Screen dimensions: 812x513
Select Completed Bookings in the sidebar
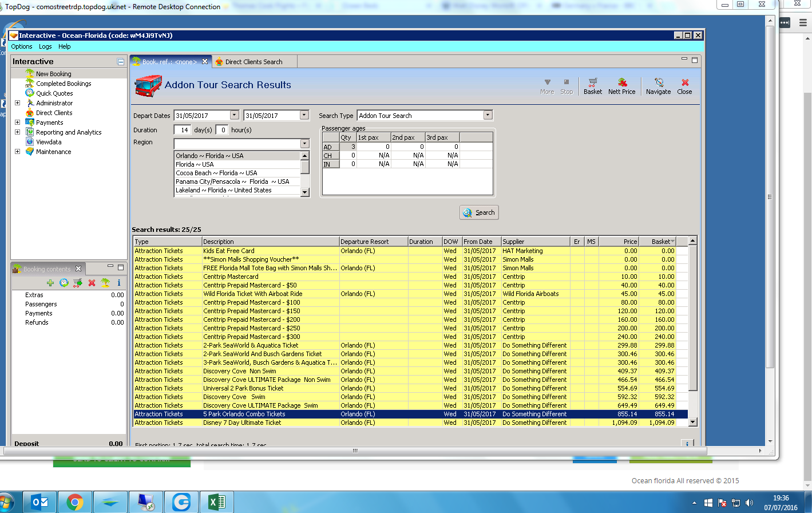64,84
